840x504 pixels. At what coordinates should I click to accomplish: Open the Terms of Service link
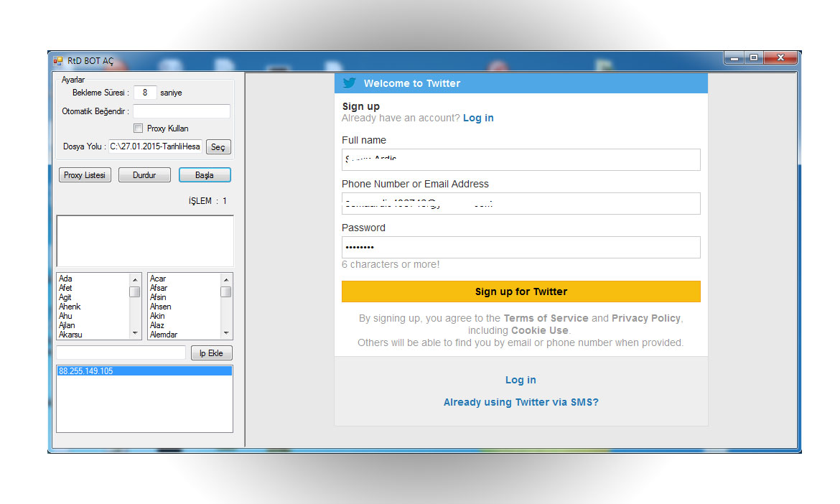tap(546, 318)
